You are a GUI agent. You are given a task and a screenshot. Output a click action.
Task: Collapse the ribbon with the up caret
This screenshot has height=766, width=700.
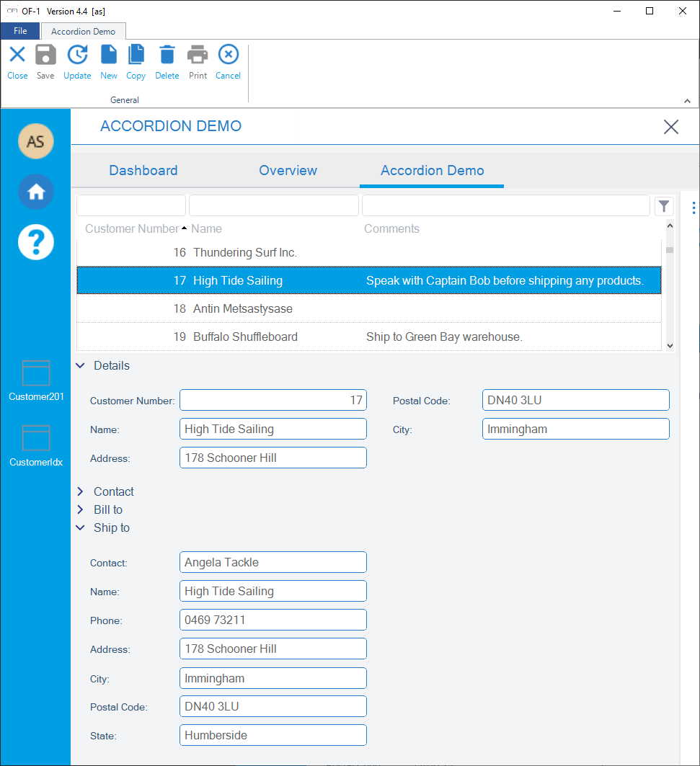(687, 101)
